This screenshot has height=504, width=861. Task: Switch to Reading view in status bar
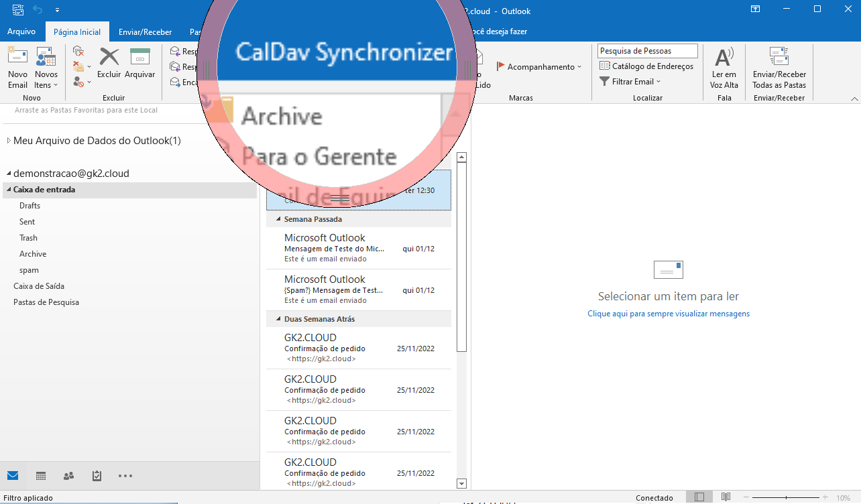point(726,497)
